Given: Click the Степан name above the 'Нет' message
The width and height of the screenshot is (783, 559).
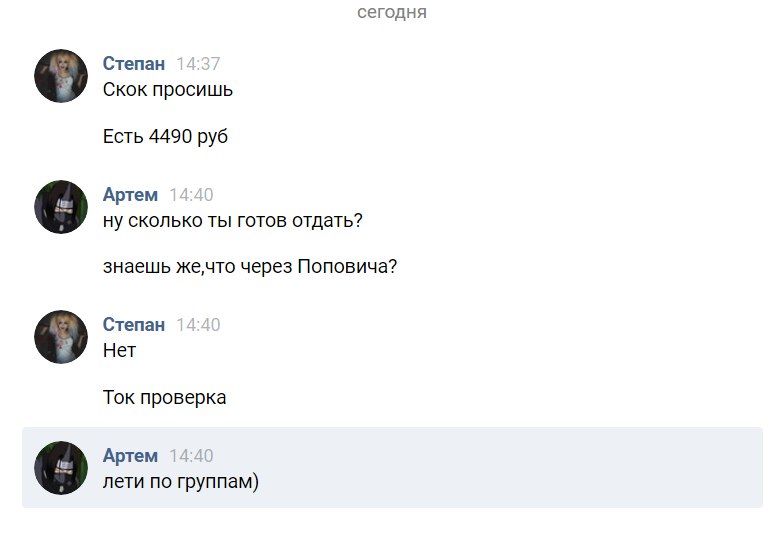Looking at the screenshot, I should click(x=134, y=325).
